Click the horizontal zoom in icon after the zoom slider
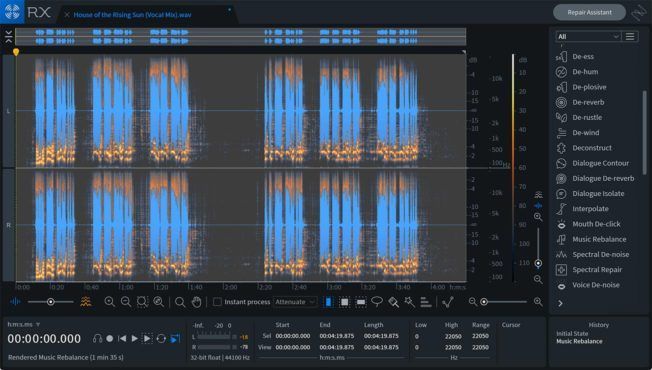Screen dimensions: 652x370 (x=538, y=302)
